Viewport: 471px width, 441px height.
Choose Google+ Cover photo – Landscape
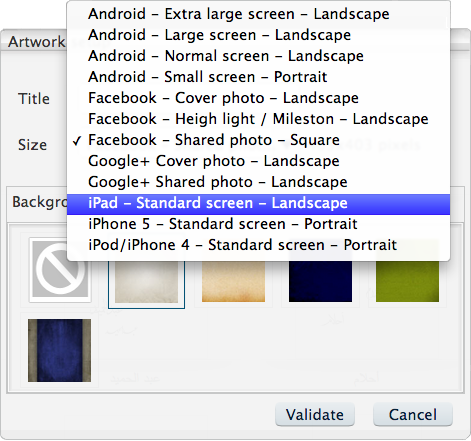click(258, 161)
